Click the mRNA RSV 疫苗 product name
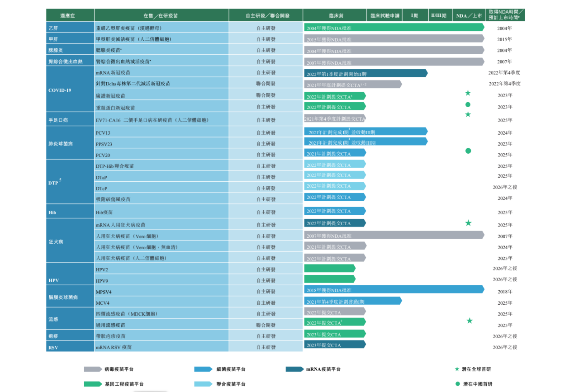Image resolution: width=574 pixels, height=392 pixels. pyautogui.click(x=114, y=347)
